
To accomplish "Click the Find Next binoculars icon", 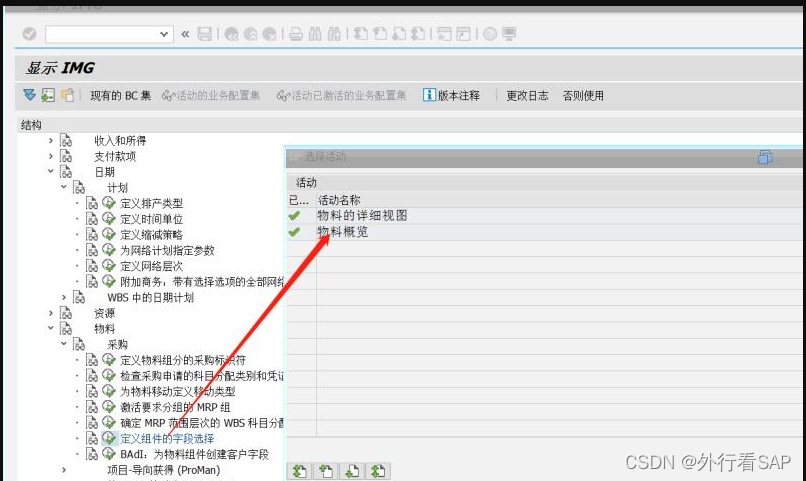I will (334, 34).
